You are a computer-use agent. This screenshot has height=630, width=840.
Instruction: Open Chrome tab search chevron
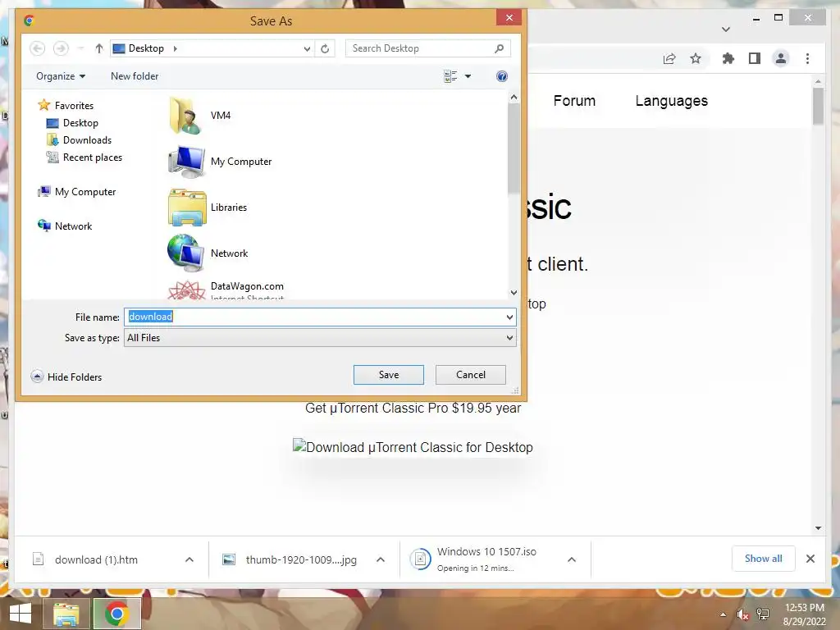(726, 29)
